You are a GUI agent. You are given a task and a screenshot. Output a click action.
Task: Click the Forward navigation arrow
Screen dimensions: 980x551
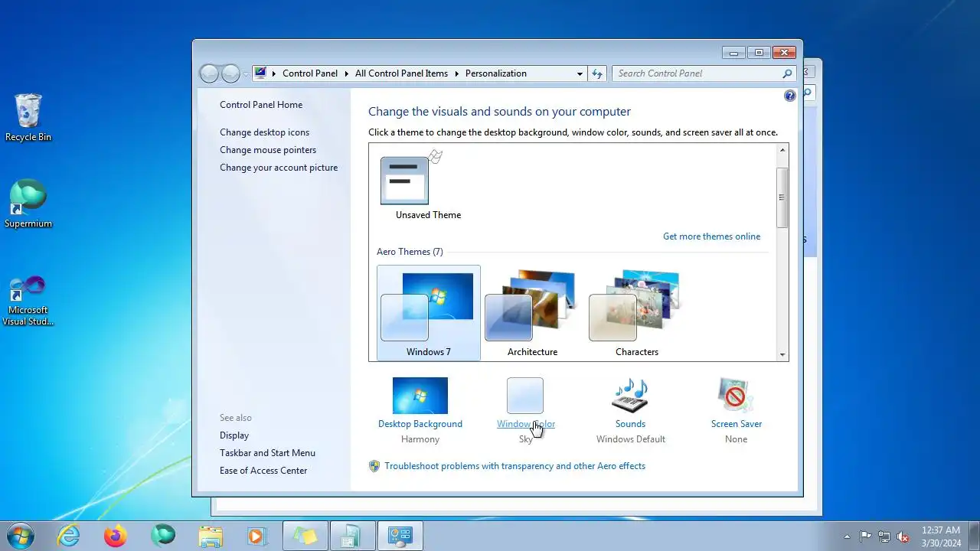[230, 73]
